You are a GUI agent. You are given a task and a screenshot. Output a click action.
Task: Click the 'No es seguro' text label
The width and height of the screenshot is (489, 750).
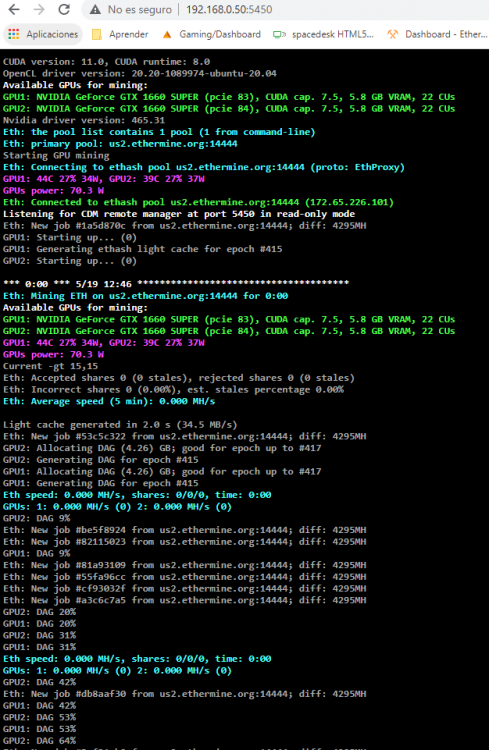(x=140, y=10)
